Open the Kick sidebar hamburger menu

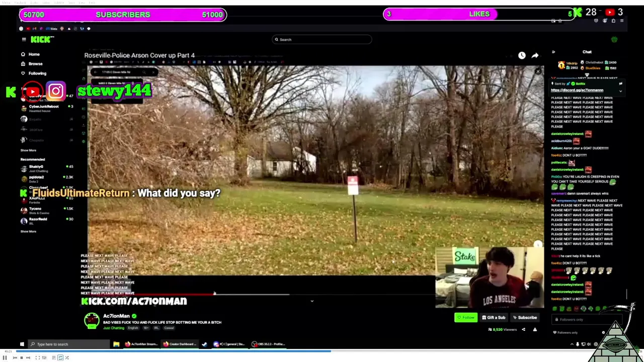[24, 39]
